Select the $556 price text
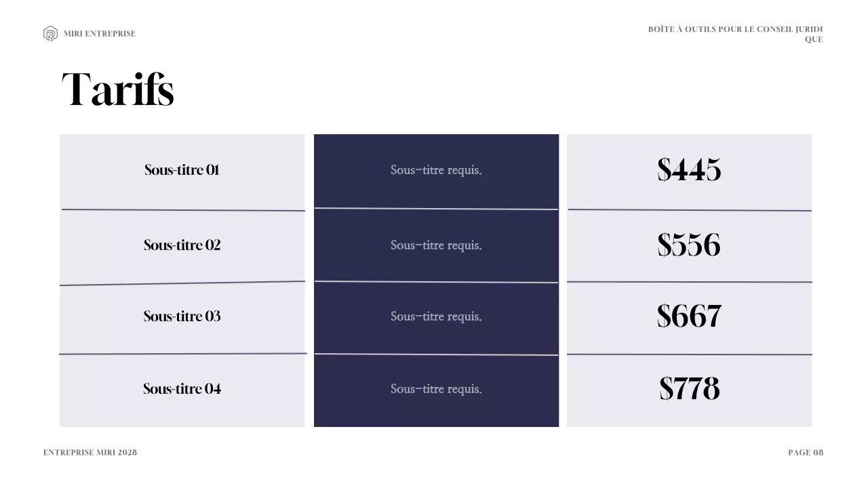This screenshot has width=868, height=488. tap(689, 245)
